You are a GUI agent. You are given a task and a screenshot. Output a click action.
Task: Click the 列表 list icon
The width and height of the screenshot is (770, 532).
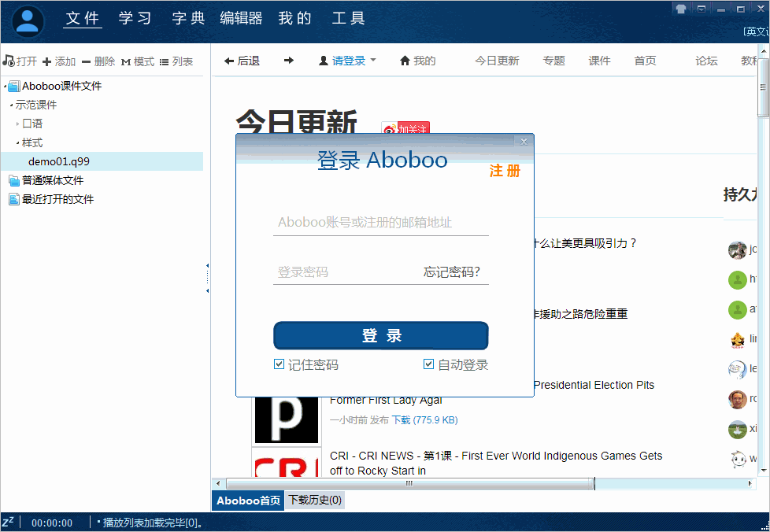click(164, 62)
